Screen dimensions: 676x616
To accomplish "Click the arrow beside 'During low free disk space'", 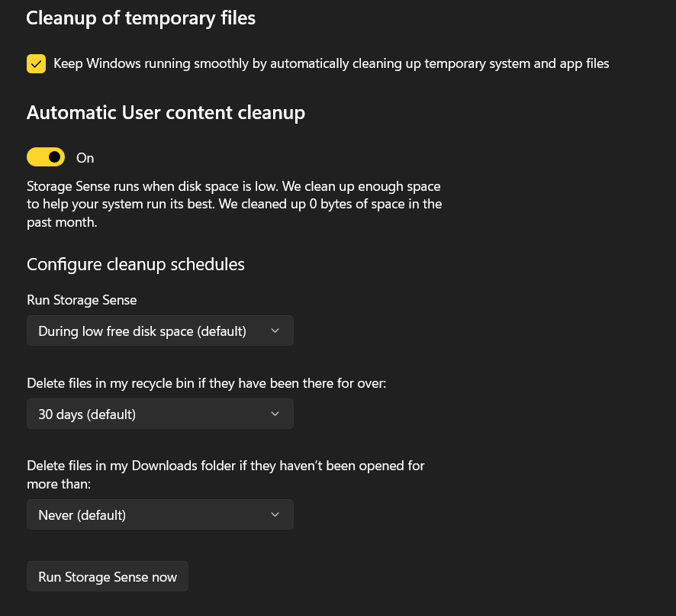I will (275, 331).
